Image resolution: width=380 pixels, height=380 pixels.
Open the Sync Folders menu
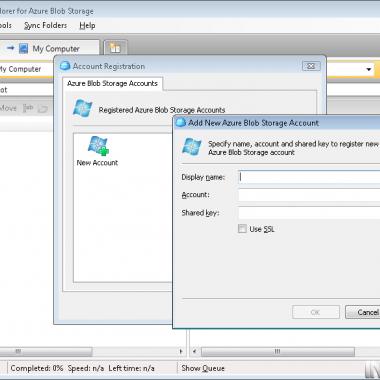(x=46, y=25)
